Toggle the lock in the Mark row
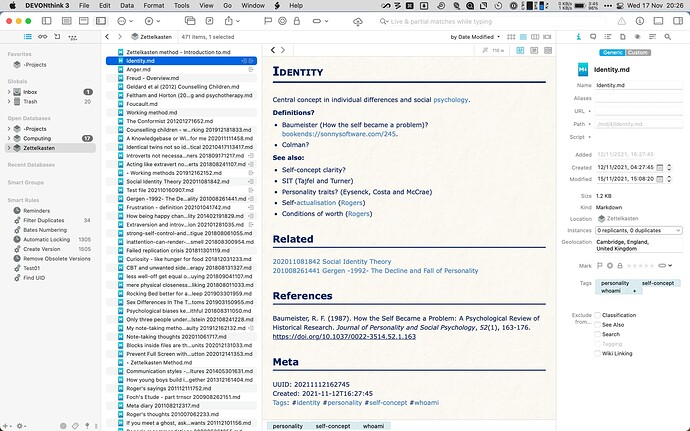Image resolution: width=690 pixels, height=431 pixels. point(620,265)
